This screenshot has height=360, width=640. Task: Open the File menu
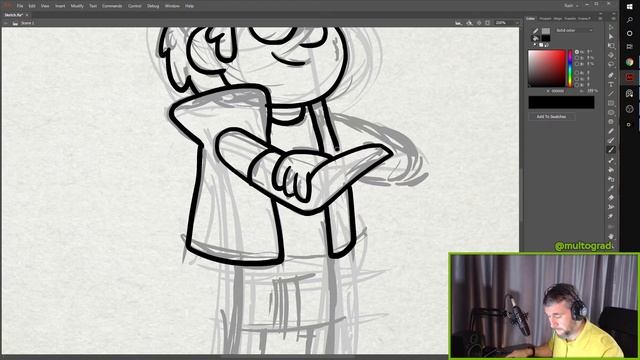20,6
